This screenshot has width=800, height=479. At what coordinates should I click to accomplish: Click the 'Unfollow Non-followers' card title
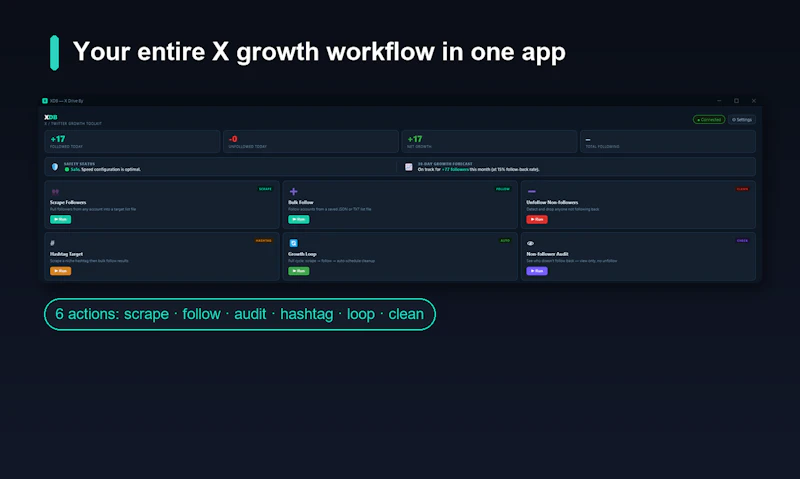pos(552,203)
